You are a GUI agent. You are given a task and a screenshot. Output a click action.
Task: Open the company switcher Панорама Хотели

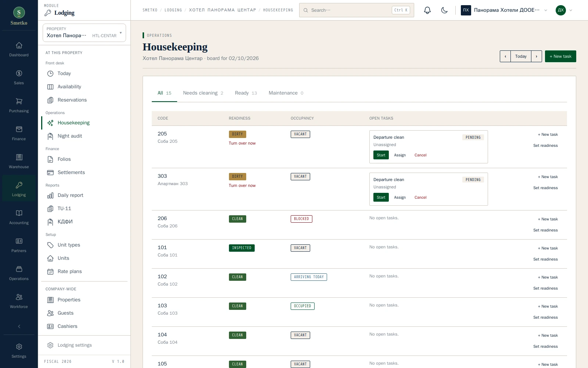(504, 10)
